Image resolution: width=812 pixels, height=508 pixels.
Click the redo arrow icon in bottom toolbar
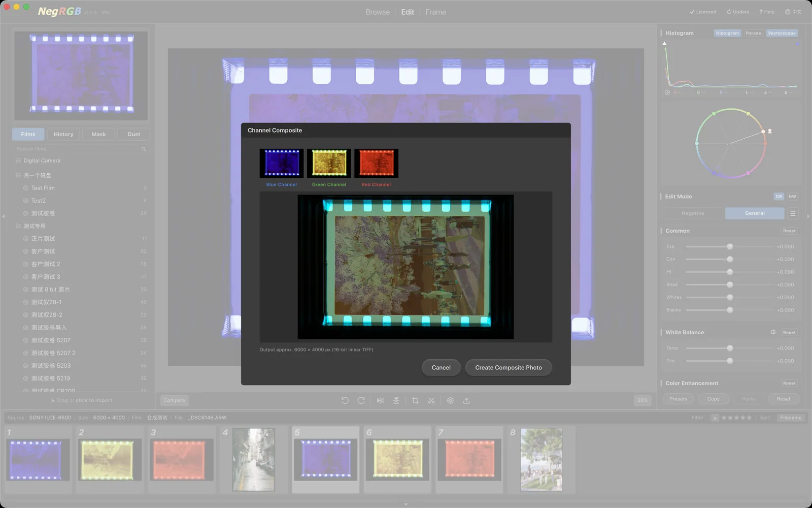361,400
